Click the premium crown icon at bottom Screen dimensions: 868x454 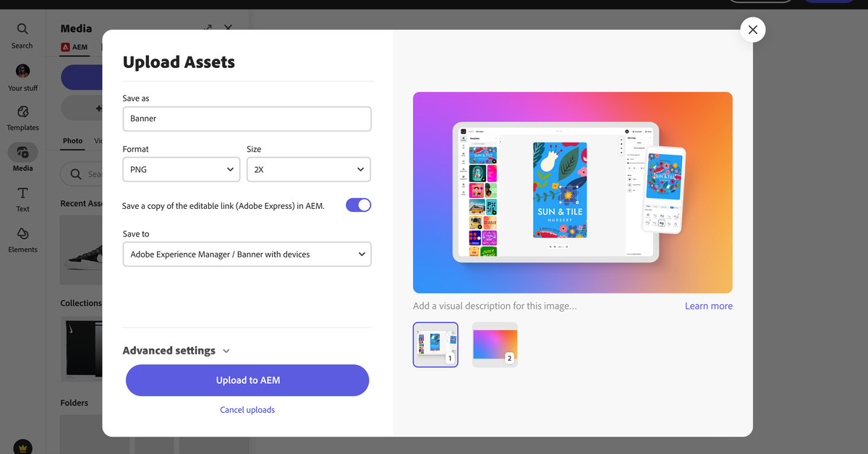(22, 447)
